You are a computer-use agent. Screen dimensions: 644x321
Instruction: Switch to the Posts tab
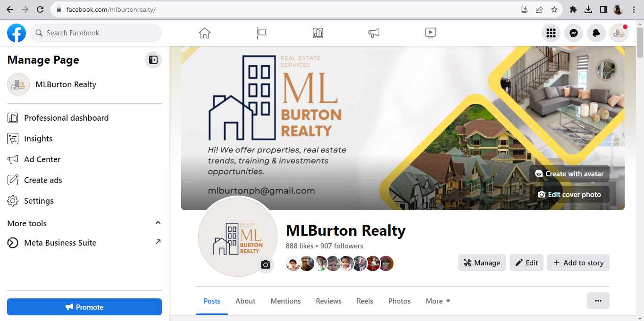tap(212, 301)
